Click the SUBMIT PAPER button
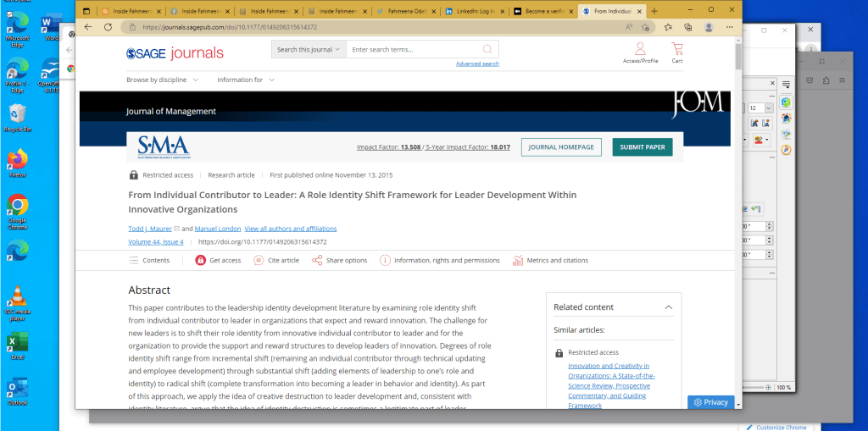Image resolution: width=868 pixels, height=431 pixels. click(642, 146)
